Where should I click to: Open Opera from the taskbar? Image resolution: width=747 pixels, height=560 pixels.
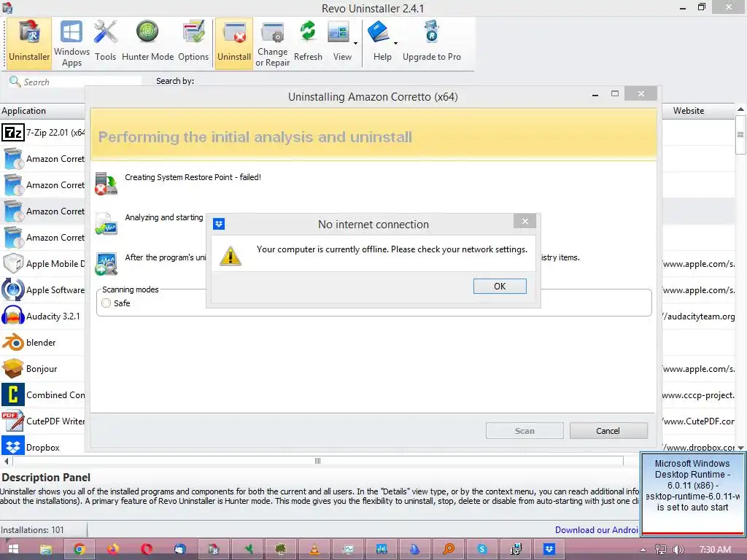click(x=146, y=549)
